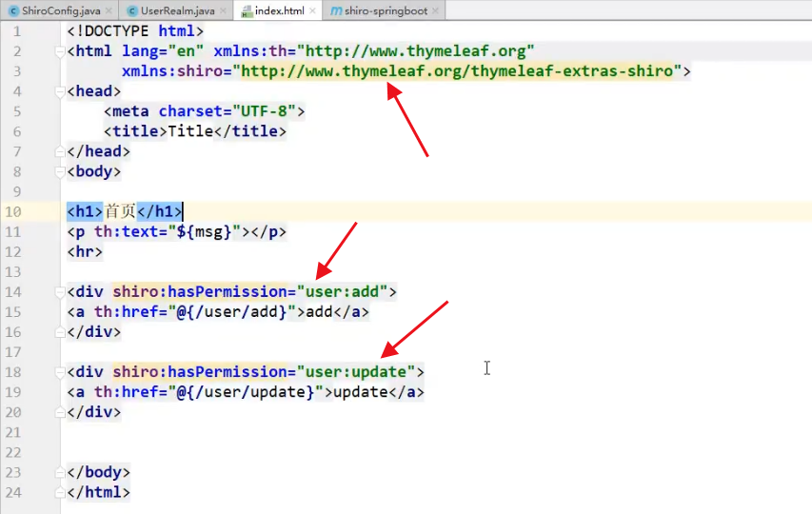Click line number 1 in the gutter
This screenshot has width=812, height=514.
[x=17, y=31]
